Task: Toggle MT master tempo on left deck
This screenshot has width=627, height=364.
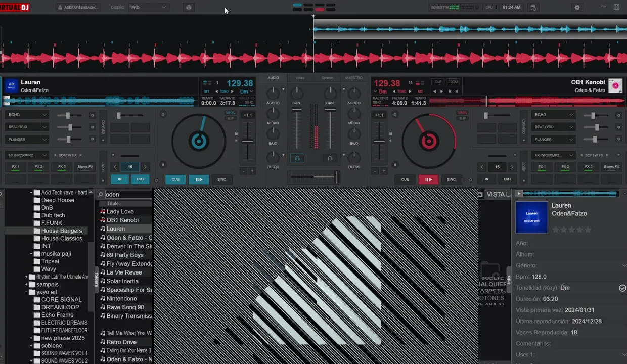Action: [207, 92]
